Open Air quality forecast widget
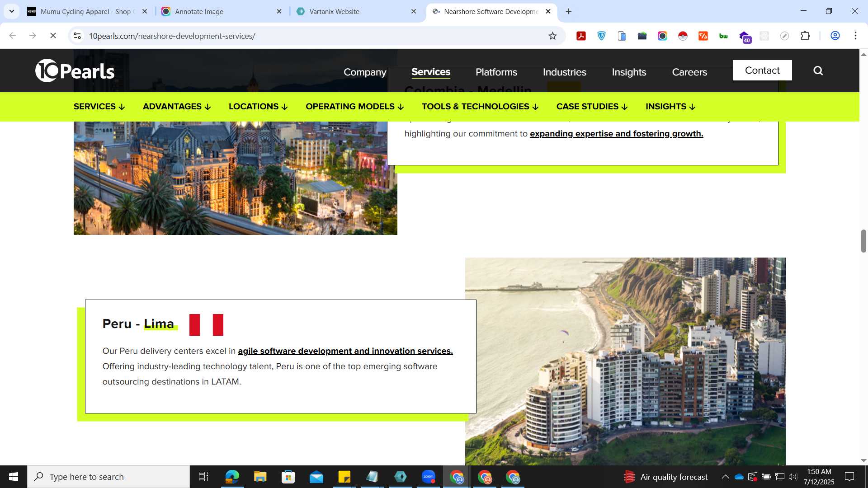868x488 pixels. coord(665,477)
